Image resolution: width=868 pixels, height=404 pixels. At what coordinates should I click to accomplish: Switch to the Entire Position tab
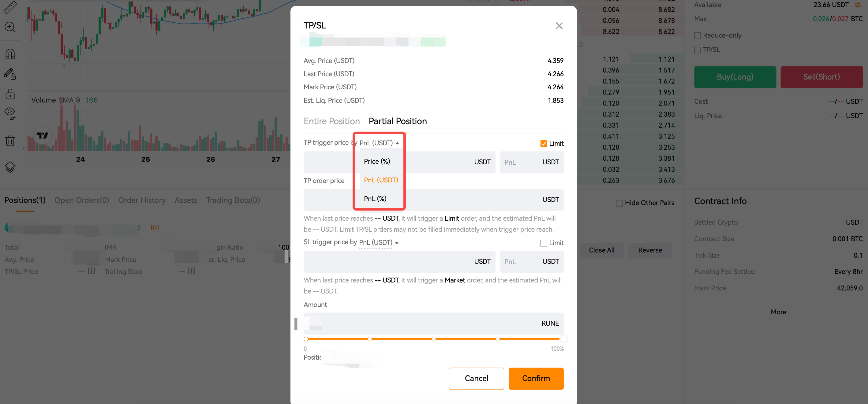[331, 121]
